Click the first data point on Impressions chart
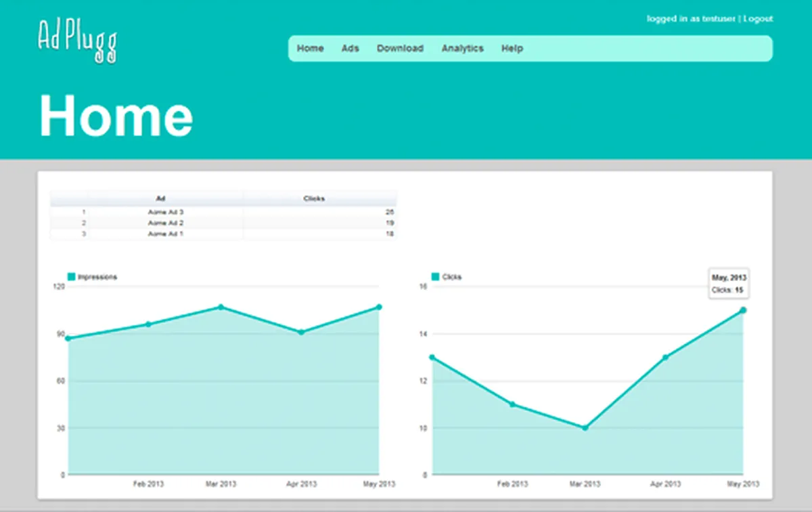The width and height of the screenshot is (812, 512). click(68, 338)
